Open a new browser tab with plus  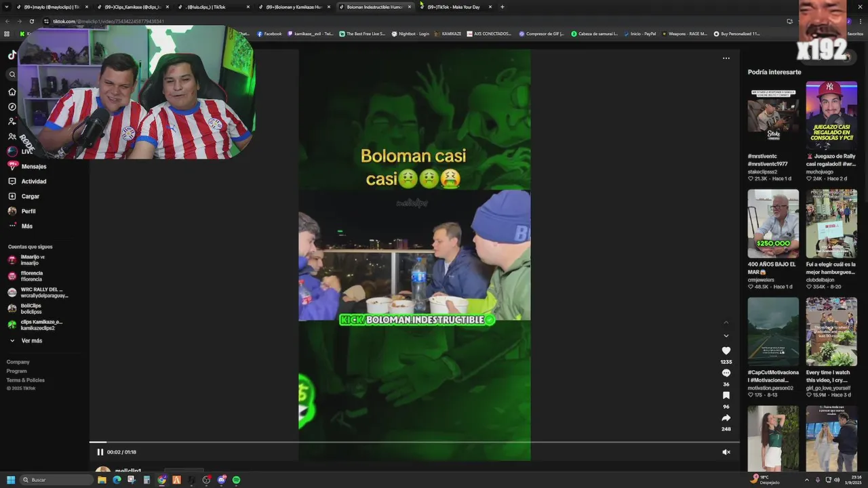point(502,7)
